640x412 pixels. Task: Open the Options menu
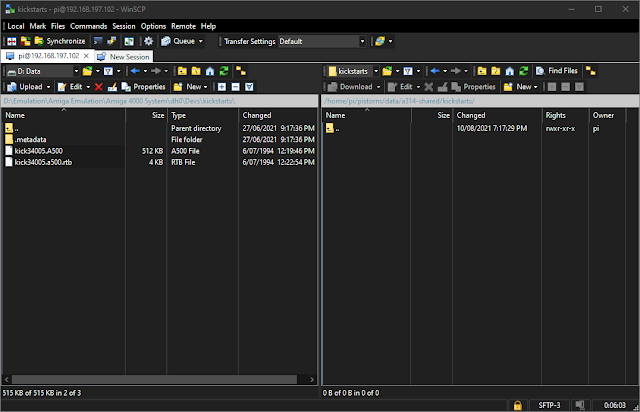(x=153, y=27)
